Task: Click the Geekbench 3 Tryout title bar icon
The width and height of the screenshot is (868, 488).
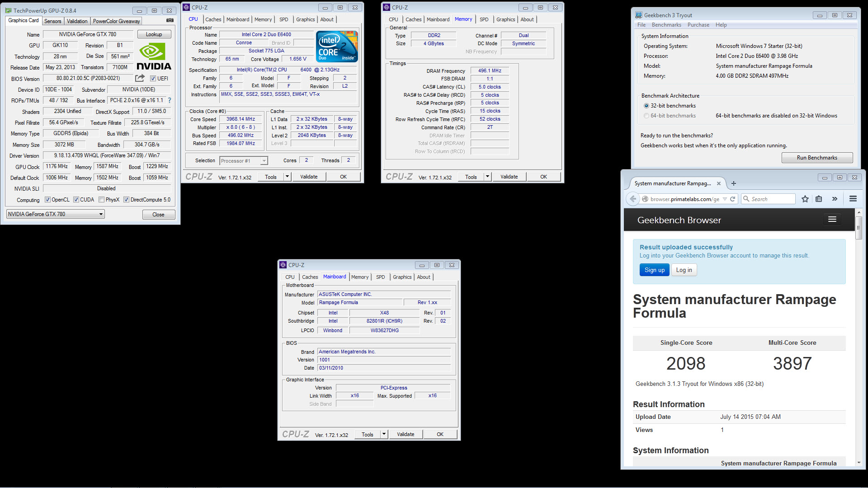Action: (x=638, y=15)
